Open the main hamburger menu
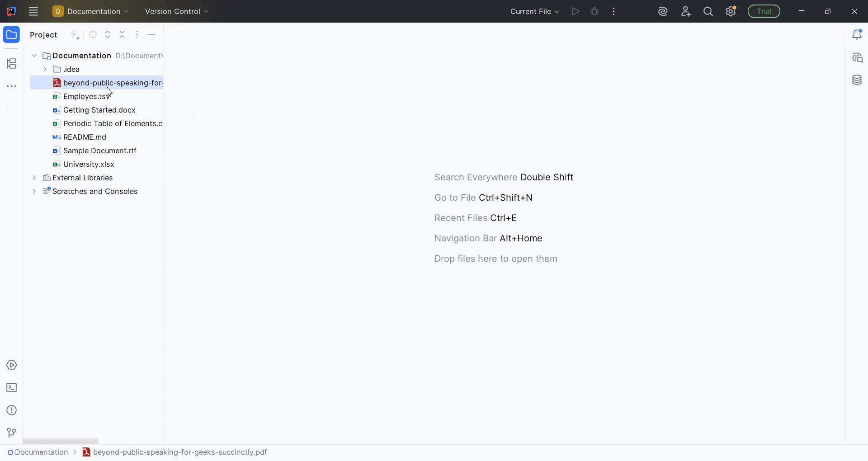 [33, 12]
